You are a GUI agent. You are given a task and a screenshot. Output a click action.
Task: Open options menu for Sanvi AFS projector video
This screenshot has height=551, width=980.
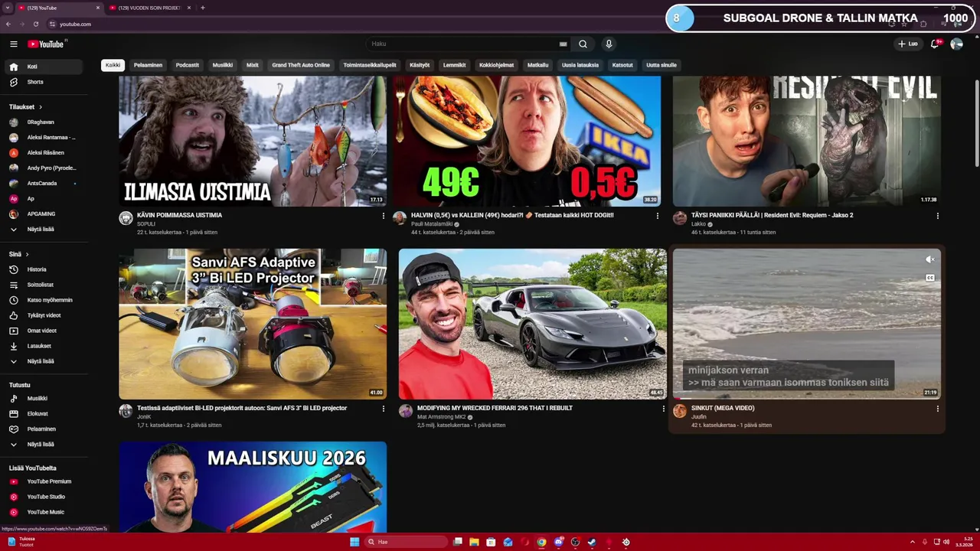(x=384, y=409)
